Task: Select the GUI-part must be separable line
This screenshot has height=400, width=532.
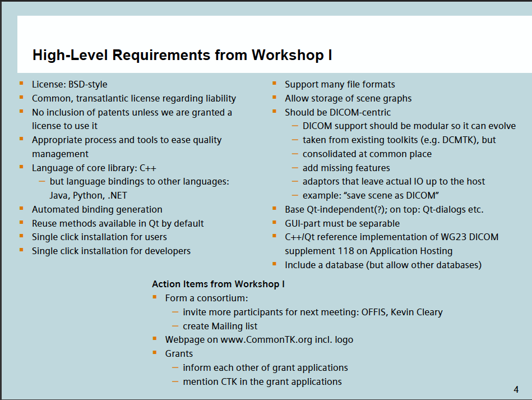Action: tap(342, 223)
